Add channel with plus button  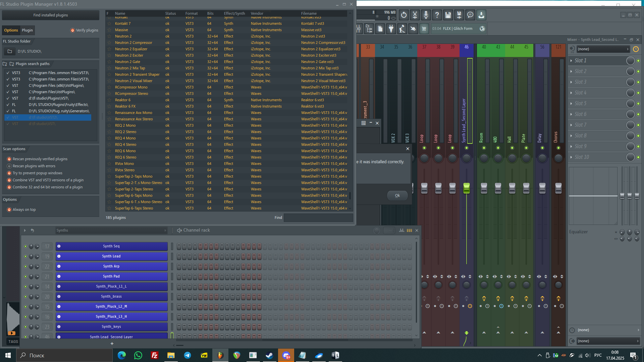pyautogui.click(x=112, y=343)
